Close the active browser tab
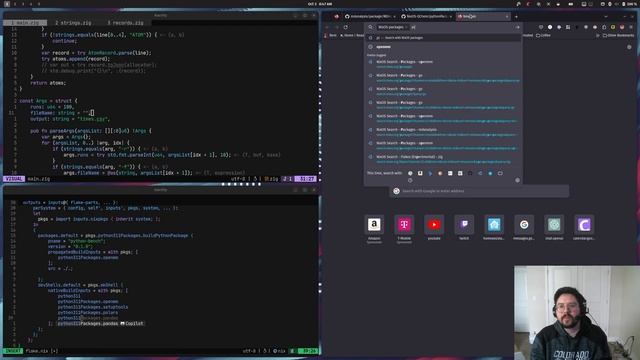The width and height of the screenshot is (640, 360). pos(507,16)
